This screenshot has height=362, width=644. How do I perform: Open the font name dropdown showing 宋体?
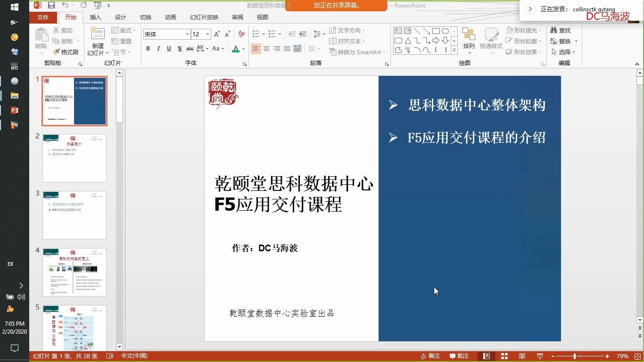187,34
